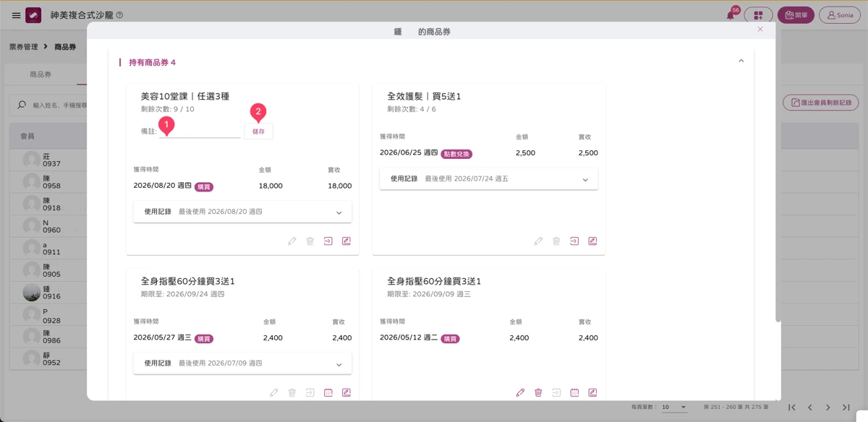
Task: Switch to the 商品券 tab in background page
Action: [41, 74]
